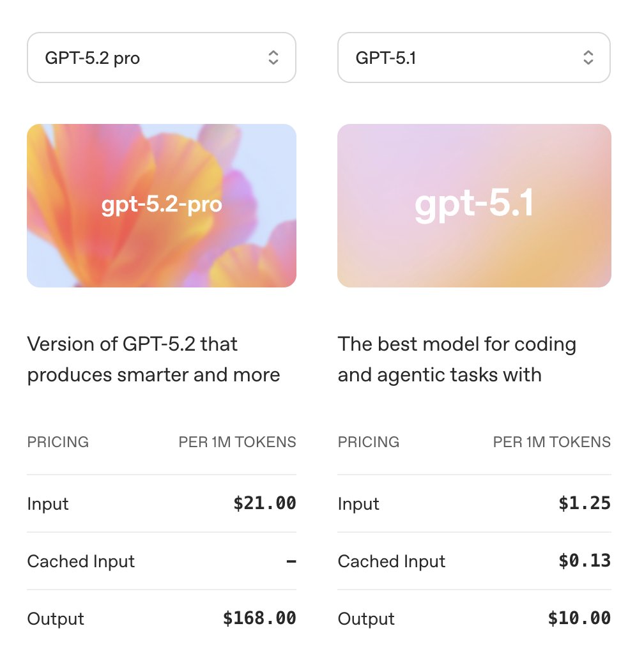Select the $0.13 cached input price
This screenshot has width=644, height=672.
tap(585, 561)
